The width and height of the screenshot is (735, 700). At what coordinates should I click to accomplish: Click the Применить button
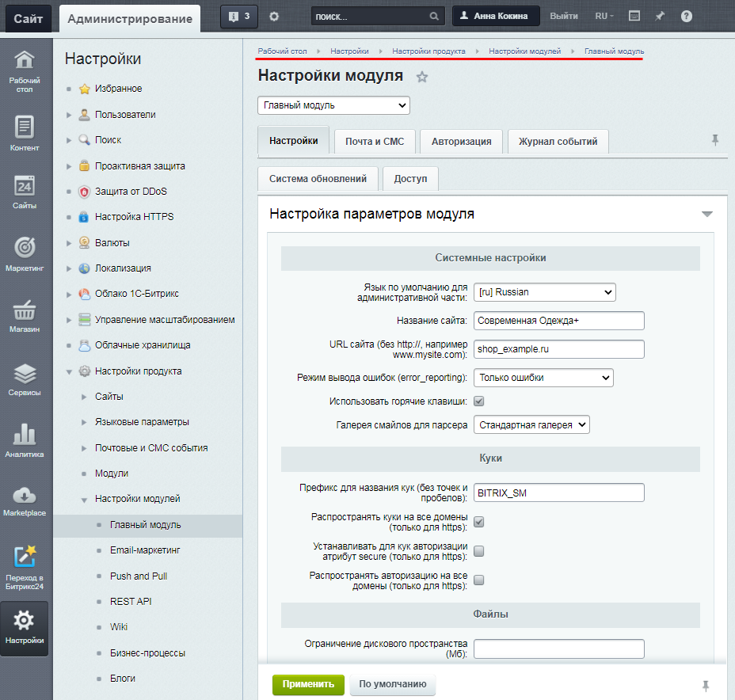point(308,684)
